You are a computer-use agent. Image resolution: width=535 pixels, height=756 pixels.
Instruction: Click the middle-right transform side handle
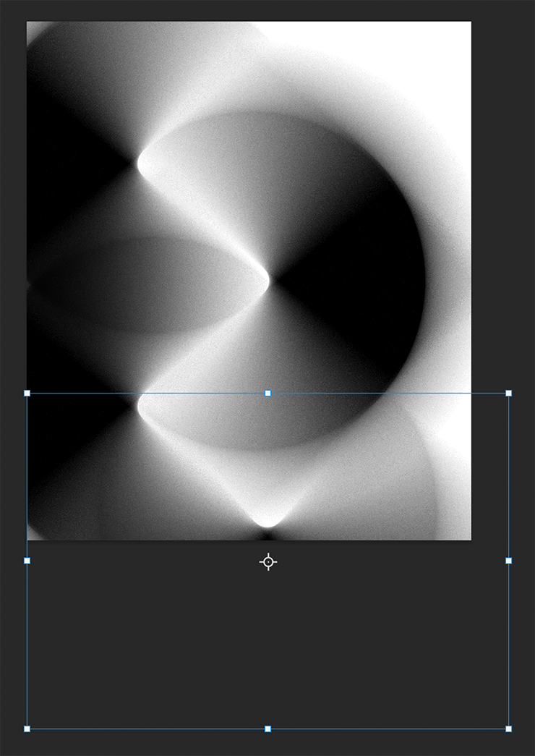click(508, 561)
